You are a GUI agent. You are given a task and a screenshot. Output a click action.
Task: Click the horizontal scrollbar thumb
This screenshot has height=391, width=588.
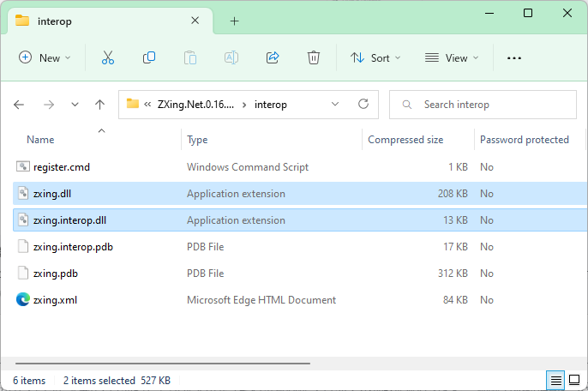pos(163,364)
